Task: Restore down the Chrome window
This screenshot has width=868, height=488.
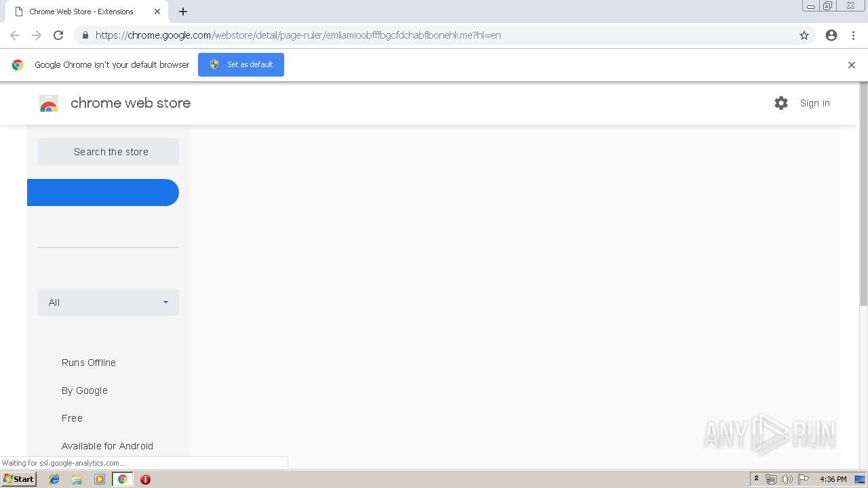Action: (x=828, y=6)
